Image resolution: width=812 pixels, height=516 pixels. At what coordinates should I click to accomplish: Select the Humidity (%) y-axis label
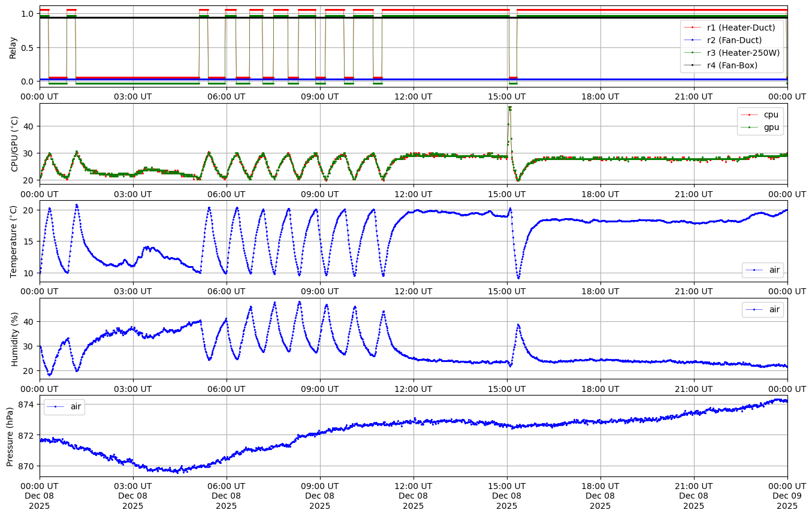[x=14, y=339]
